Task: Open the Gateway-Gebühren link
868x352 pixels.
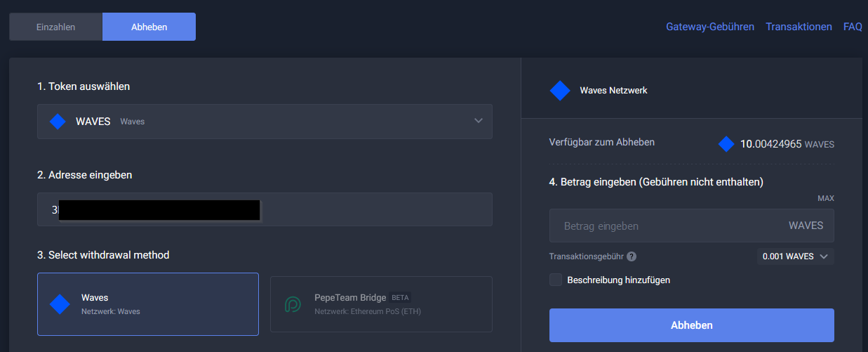Action: [710, 27]
